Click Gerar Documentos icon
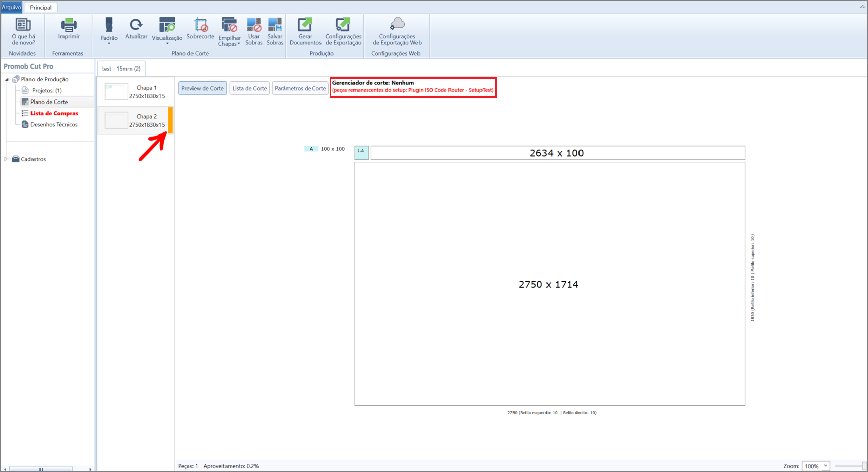The image size is (868, 472). pyautogui.click(x=305, y=24)
